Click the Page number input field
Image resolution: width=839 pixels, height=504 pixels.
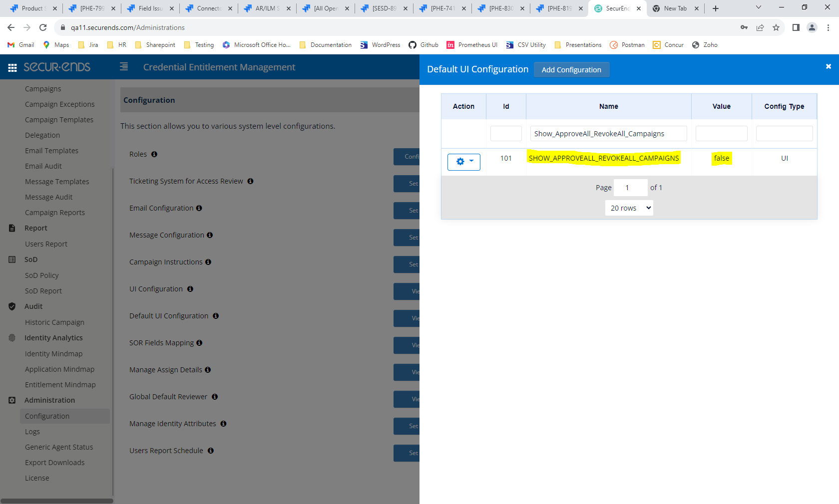click(630, 187)
